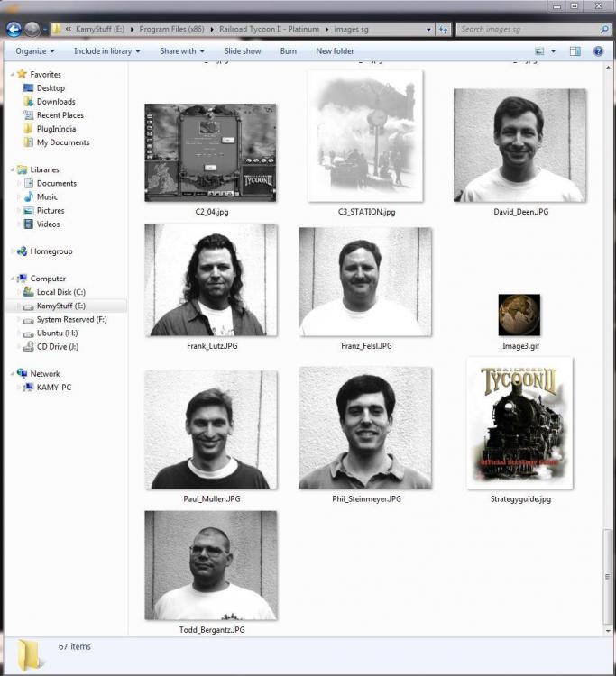Open the Share with dropdown
This screenshot has height=676, width=616.
(181, 51)
